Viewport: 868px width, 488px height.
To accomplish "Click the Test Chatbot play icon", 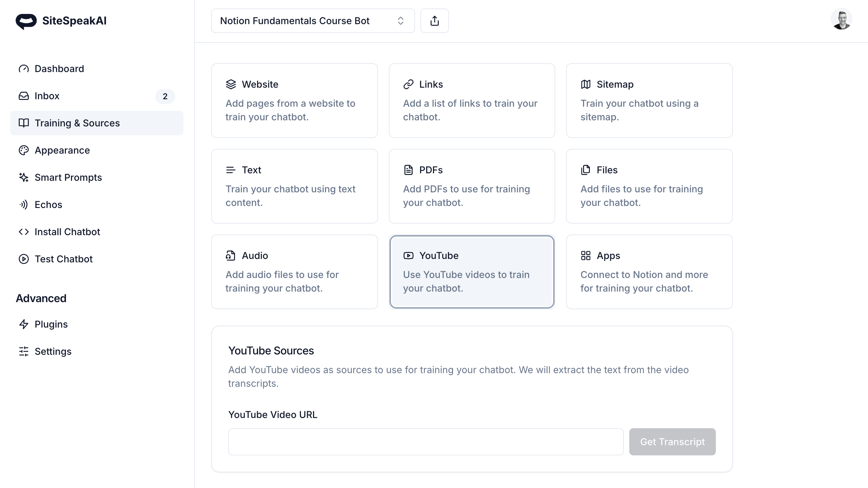I will tap(24, 259).
